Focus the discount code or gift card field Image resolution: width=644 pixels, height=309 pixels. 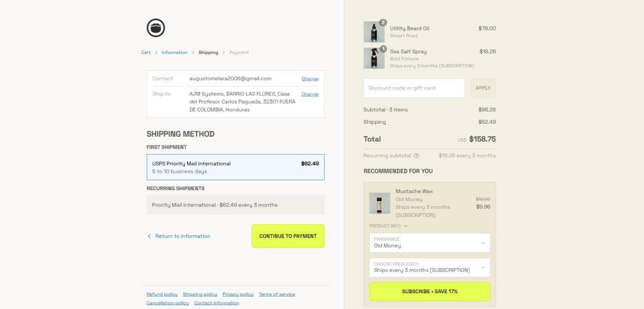(x=414, y=88)
